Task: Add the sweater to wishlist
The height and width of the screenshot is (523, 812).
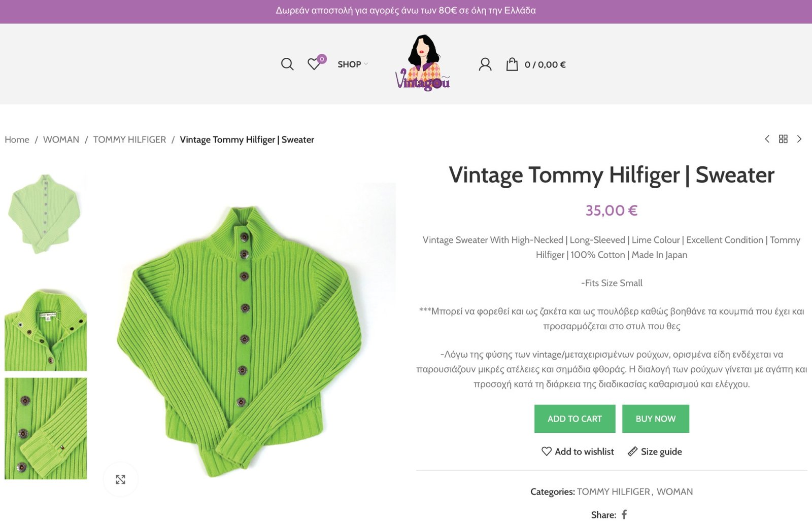Action: tap(578, 451)
